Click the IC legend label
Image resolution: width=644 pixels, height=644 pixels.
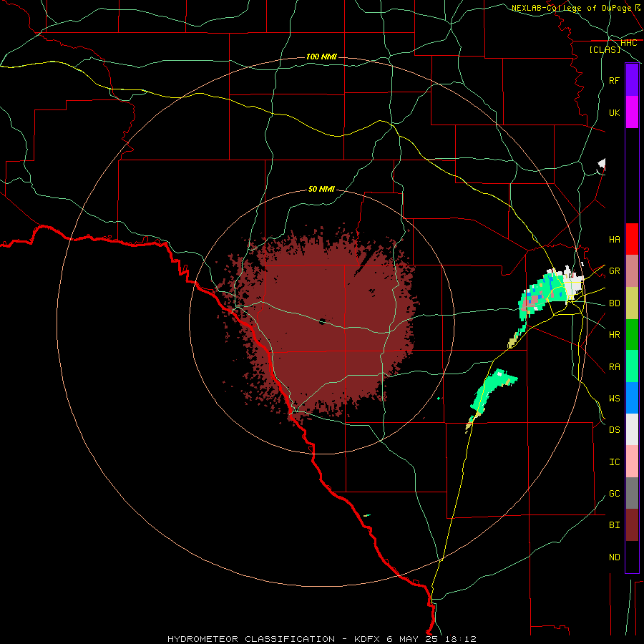(614, 462)
